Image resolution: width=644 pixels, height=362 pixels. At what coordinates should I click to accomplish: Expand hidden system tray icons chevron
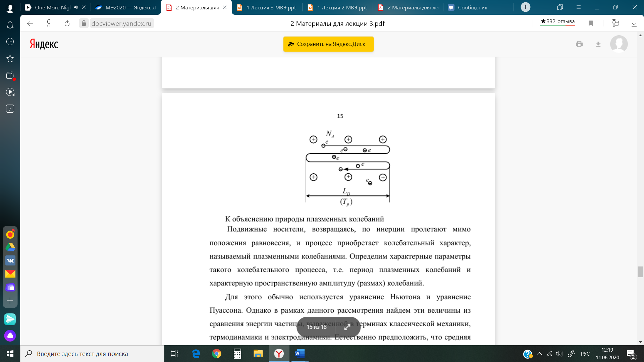pyautogui.click(x=539, y=354)
